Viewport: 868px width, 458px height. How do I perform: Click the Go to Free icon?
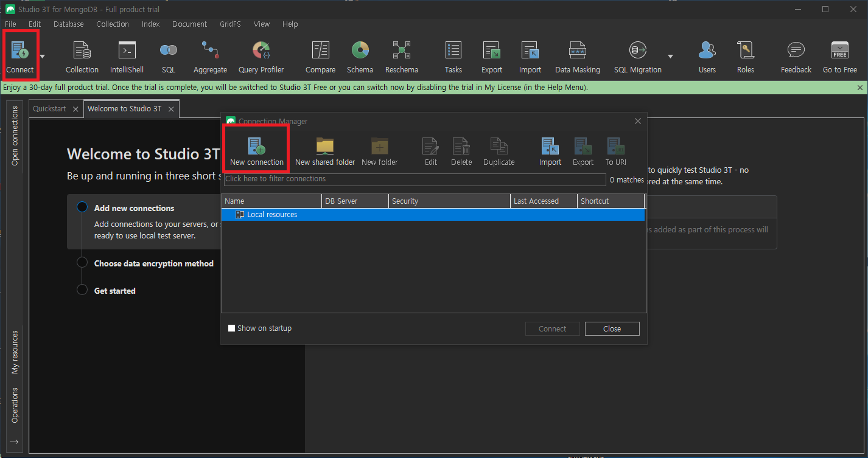[840, 58]
